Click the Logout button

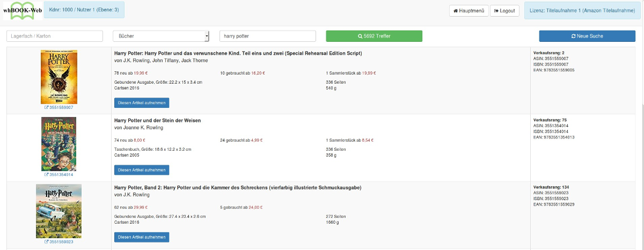coord(504,11)
